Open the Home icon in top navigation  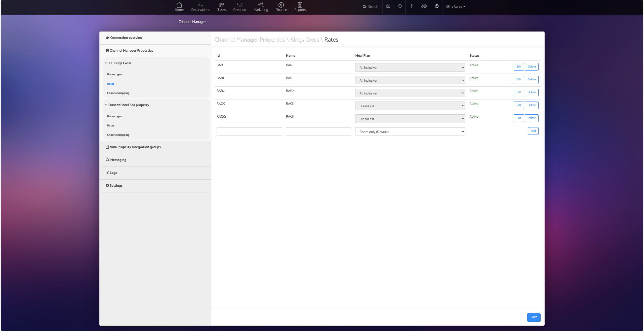179,7
